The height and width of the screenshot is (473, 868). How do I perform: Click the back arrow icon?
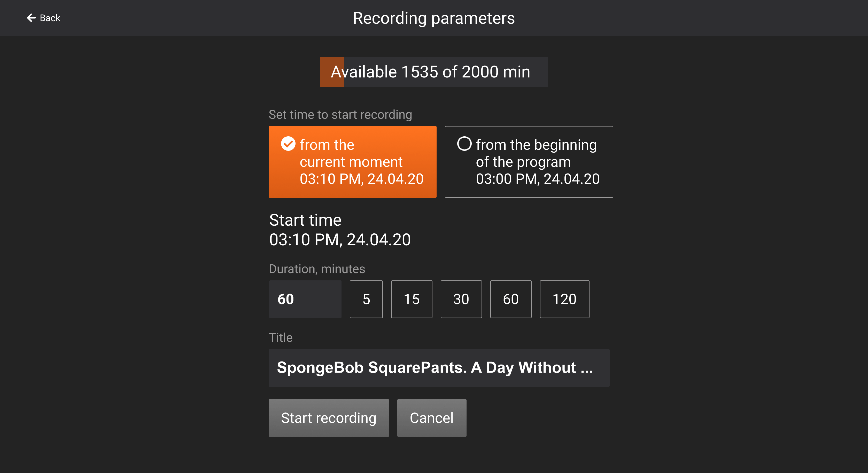point(31,18)
